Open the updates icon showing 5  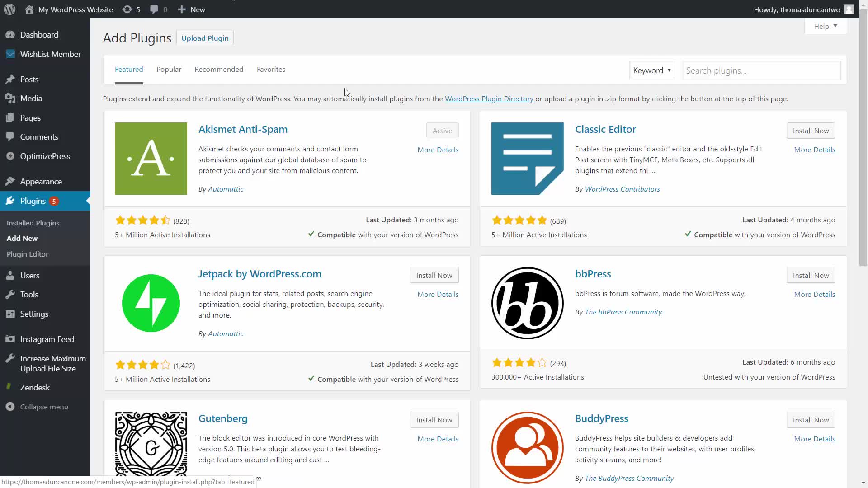click(x=127, y=9)
